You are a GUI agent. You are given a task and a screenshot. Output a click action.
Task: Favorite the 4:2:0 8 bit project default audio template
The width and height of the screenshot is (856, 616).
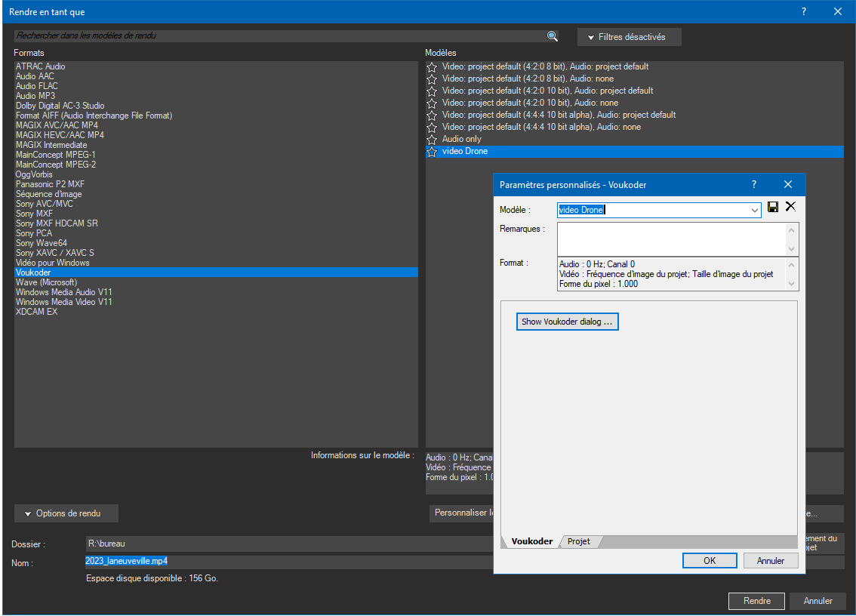432,67
